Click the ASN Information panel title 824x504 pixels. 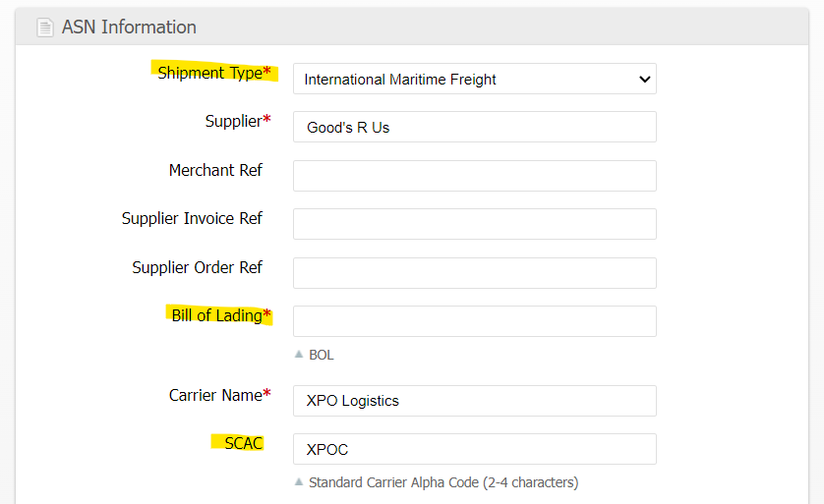pyautogui.click(x=129, y=28)
